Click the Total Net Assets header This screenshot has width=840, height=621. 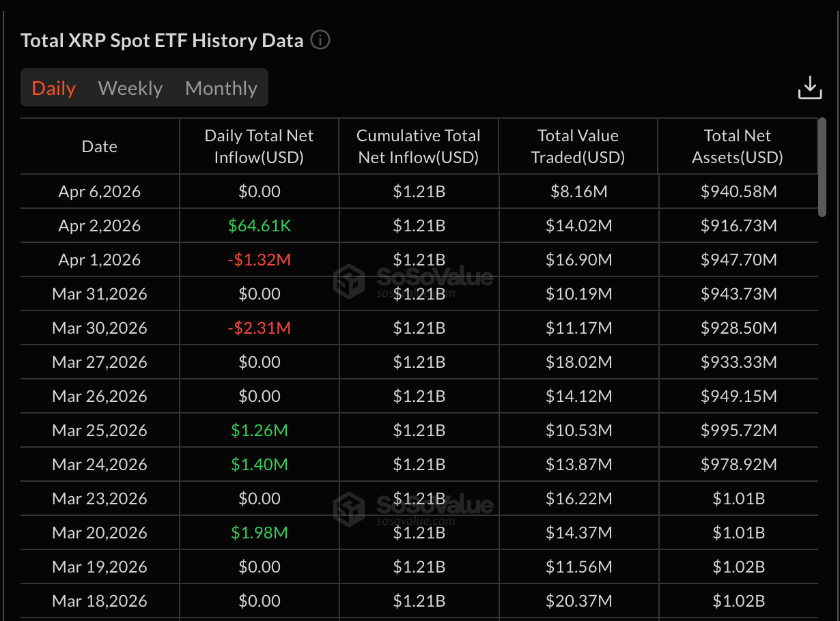pyautogui.click(x=738, y=147)
